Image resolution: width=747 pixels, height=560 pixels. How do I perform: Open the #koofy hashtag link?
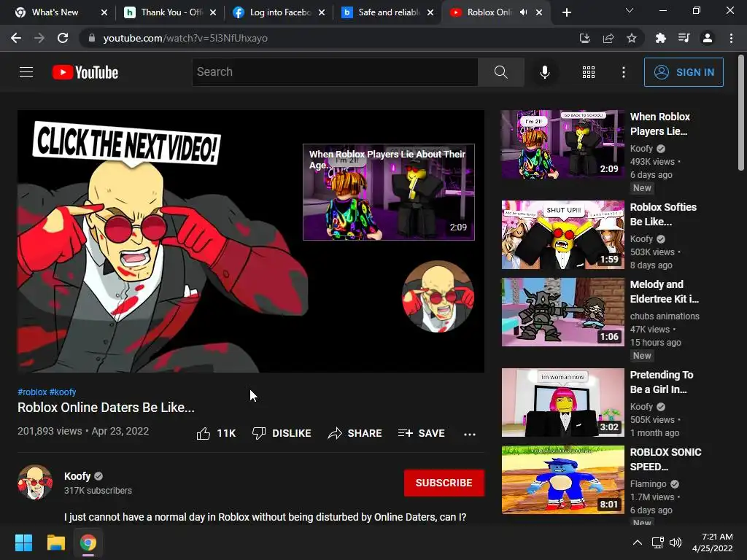coord(63,392)
